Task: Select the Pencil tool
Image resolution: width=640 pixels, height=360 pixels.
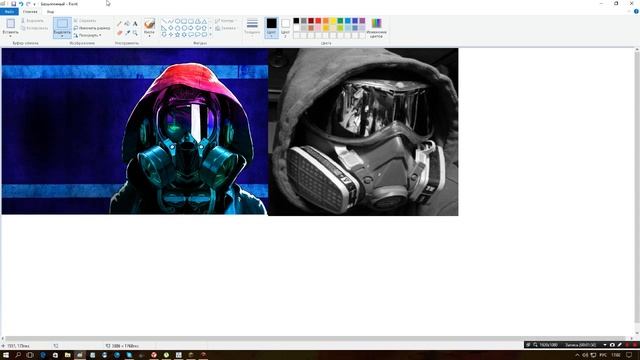Action: click(x=120, y=24)
